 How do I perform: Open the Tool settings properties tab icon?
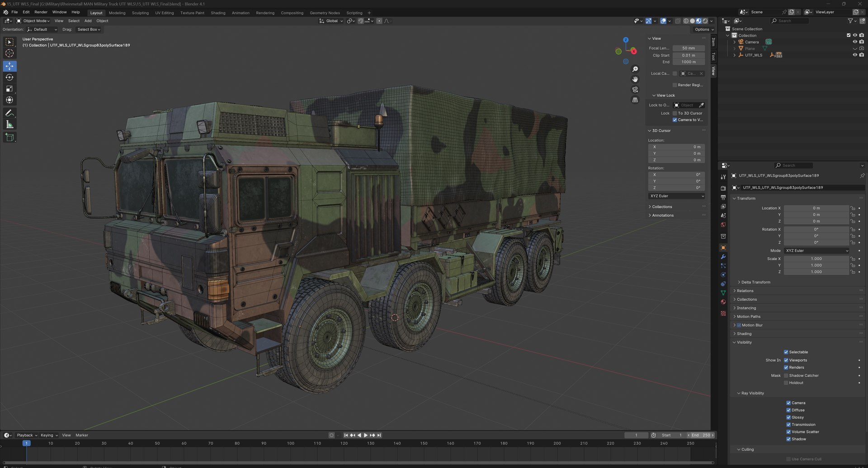(723, 177)
